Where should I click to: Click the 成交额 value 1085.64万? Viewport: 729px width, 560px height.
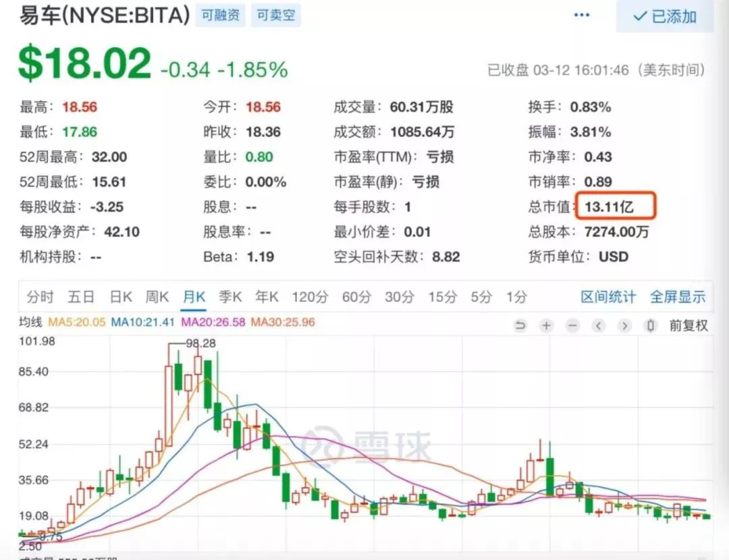click(x=422, y=132)
